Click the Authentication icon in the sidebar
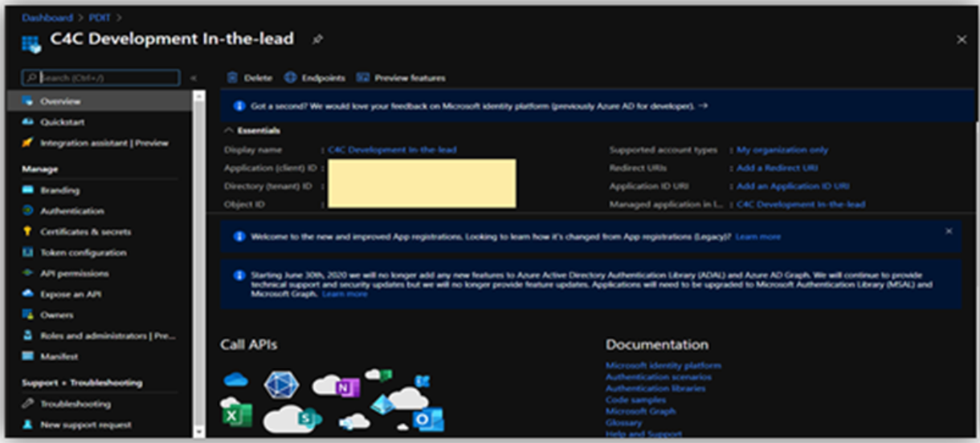Screen dimensions: 980x443 tap(27, 211)
